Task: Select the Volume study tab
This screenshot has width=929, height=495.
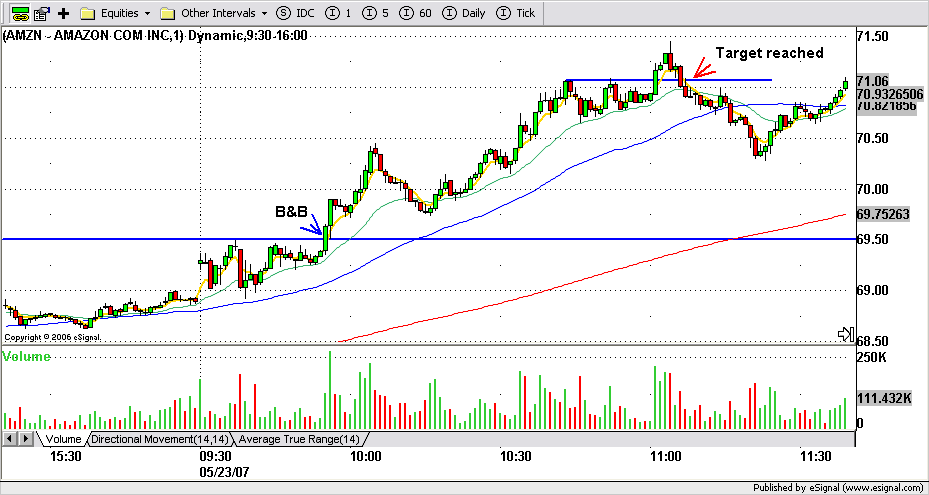Action: [63, 439]
